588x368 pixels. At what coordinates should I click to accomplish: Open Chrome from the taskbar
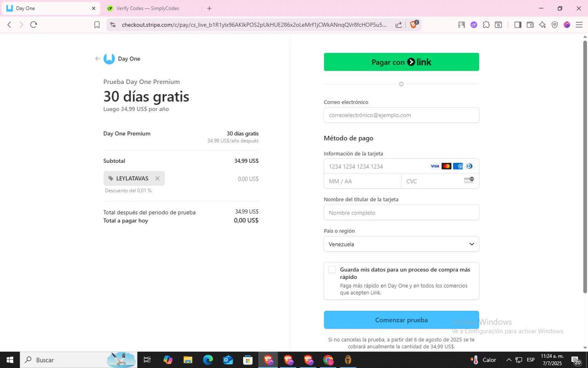[x=328, y=360]
